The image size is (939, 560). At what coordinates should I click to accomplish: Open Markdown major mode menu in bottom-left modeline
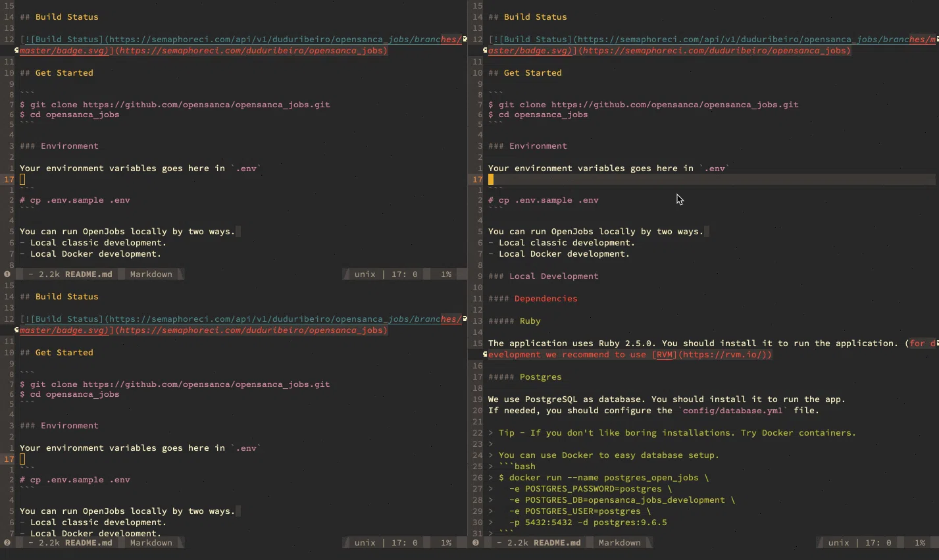[151, 543]
